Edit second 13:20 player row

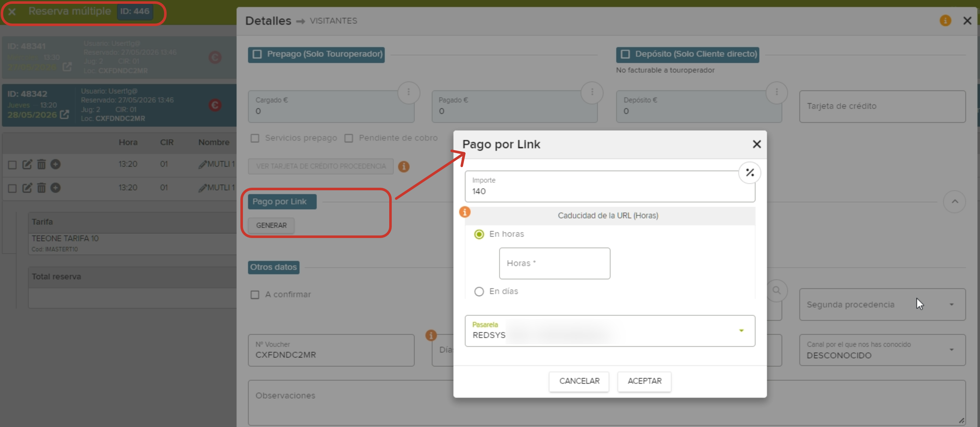coord(27,188)
